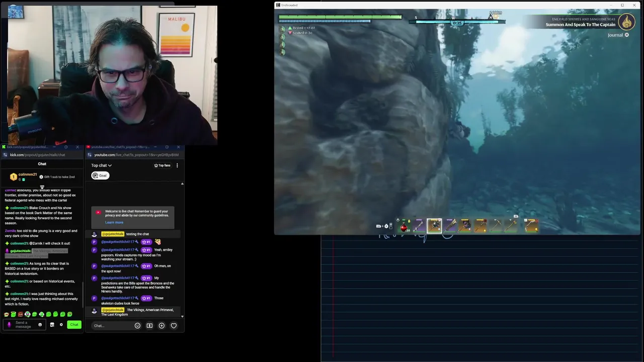Screen dimensions: 644x362
Task: Collapse the Kick leaderboard handle
Action: pyautogui.click(x=42, y=187)
